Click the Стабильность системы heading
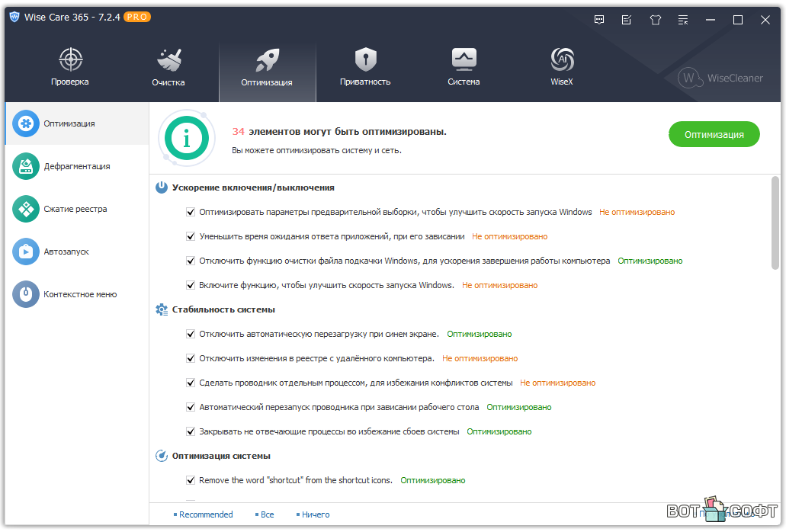 coord(223,309)
